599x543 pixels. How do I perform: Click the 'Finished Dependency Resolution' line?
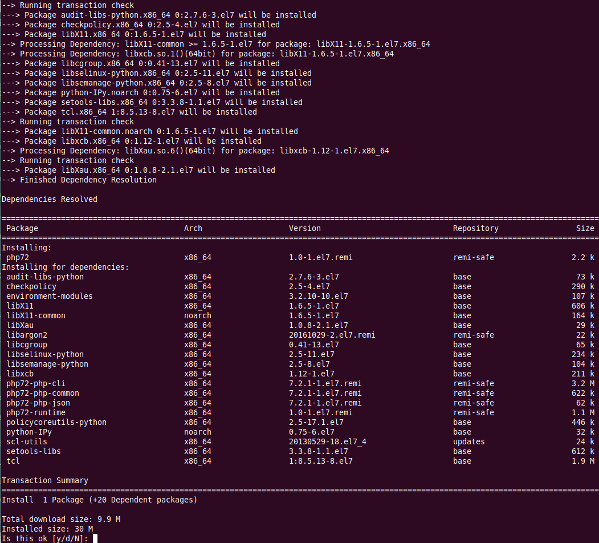pyautogui.click(x=79, y=180)
